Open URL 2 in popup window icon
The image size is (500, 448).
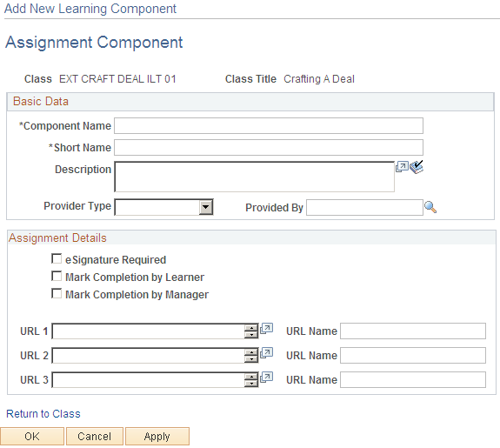pyautogui.click(x=267, y=353)
